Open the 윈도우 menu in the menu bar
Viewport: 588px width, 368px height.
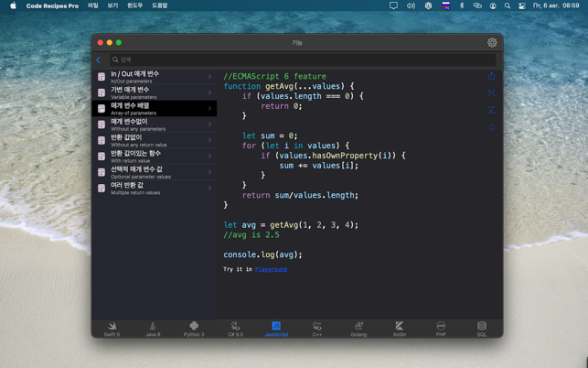point(135,5)
